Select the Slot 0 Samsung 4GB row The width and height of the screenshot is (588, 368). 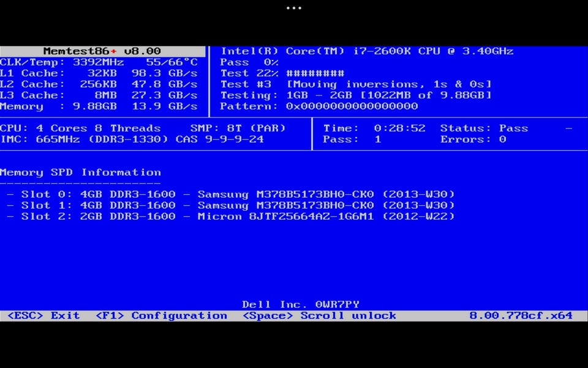[231, 194]
